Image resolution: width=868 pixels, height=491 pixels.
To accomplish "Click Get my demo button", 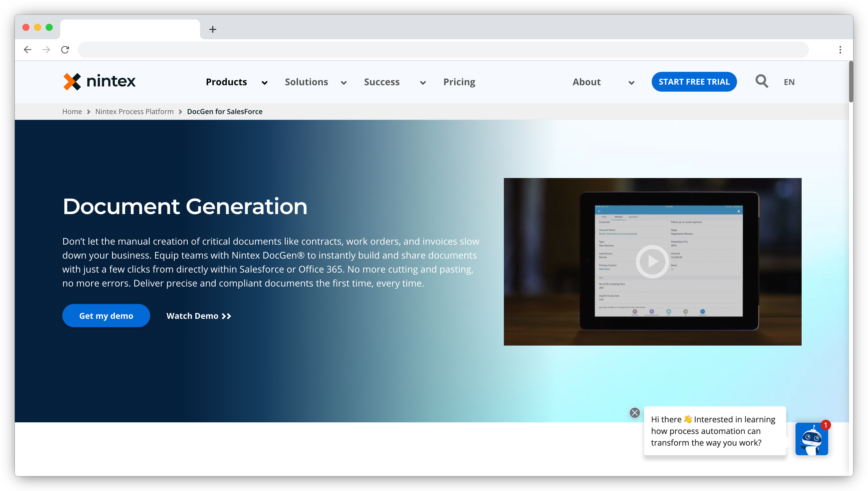I will tap(106, 316).
